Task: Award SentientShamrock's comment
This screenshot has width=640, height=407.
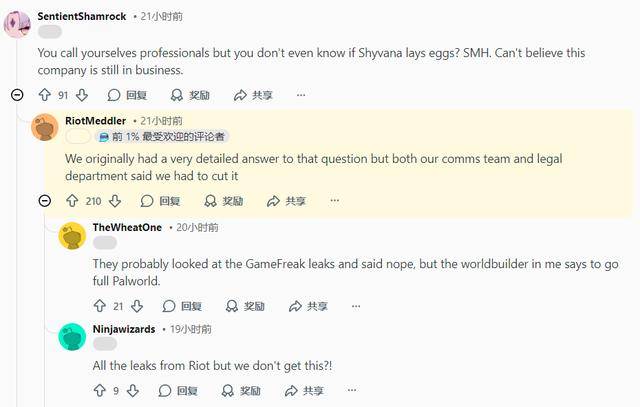Action: coord(190,95)
